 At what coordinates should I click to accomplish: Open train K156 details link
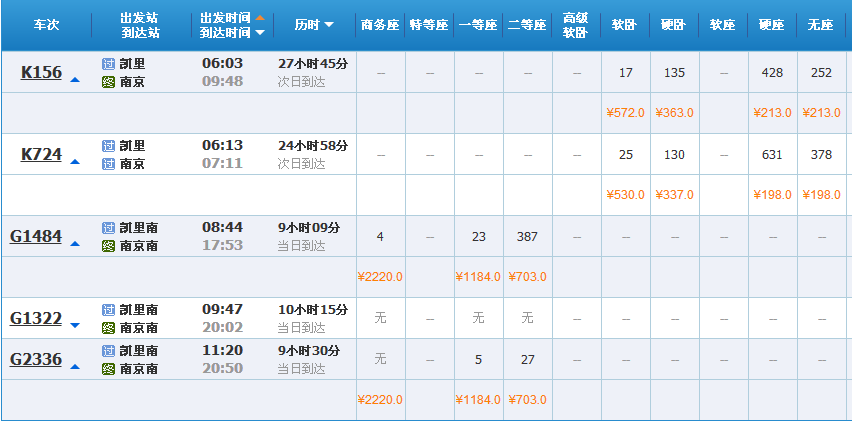[x=41, y=72]
